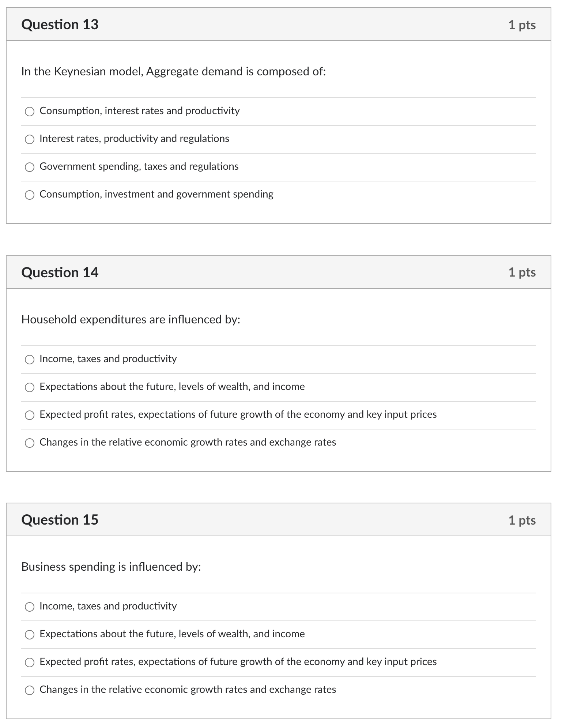Choose 'Expectations about the future, levels of wealth, and income' for Question 14
This screenshot has width=585, height=728.
30,387
